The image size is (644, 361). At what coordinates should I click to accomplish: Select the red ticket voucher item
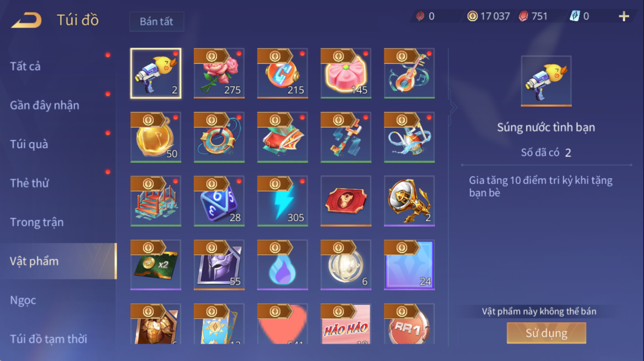coord(346,201)
